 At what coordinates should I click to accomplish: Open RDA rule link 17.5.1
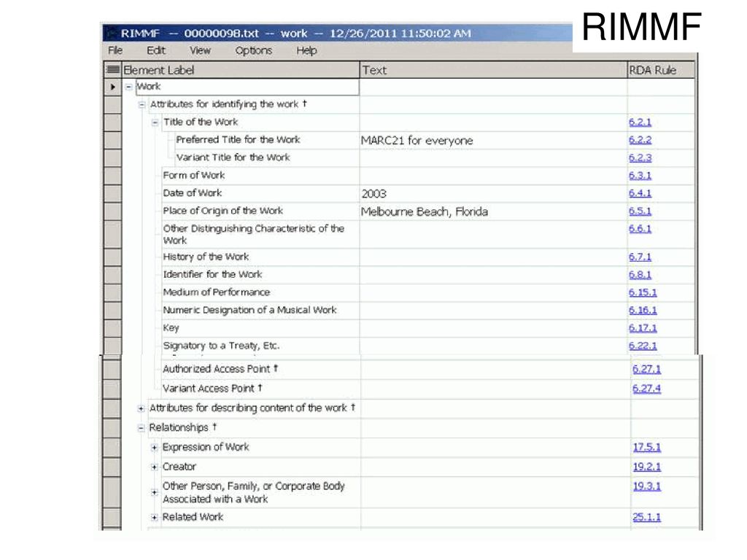click(x=646, y=447)
